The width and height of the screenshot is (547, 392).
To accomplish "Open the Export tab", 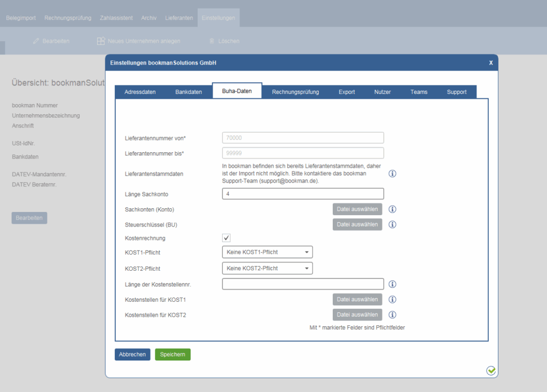I will point(346,92).
